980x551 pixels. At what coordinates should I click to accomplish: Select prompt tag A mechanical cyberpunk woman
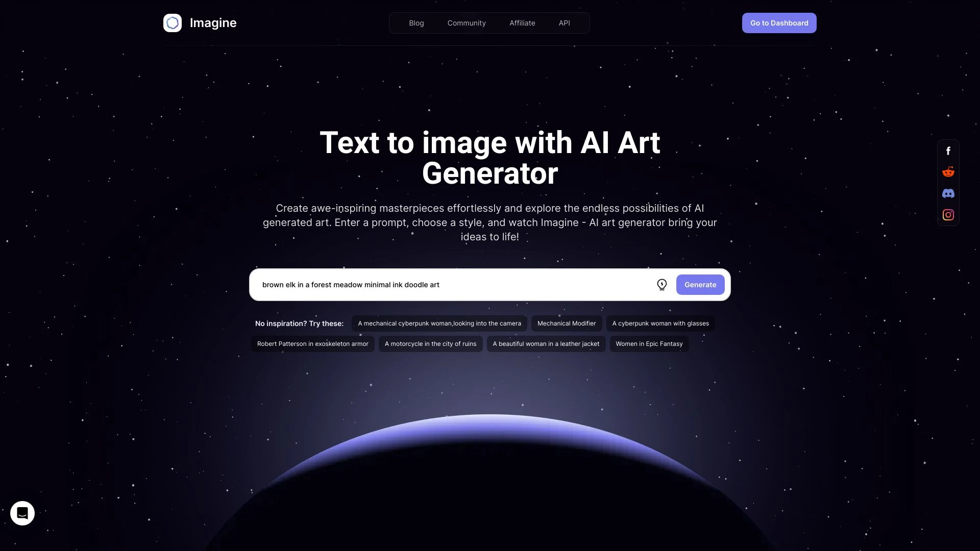(439, 323)
